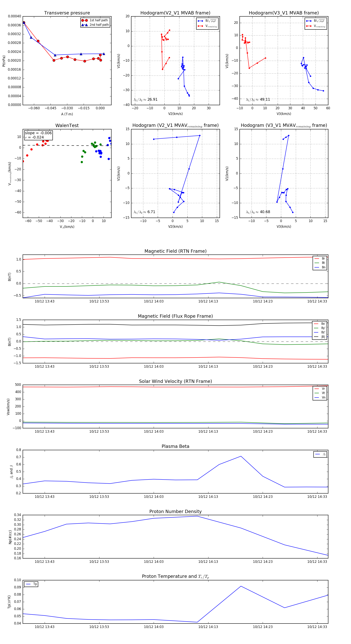
Task: Click 'A (T·m)' x-axis label
Action: (67, 114)
